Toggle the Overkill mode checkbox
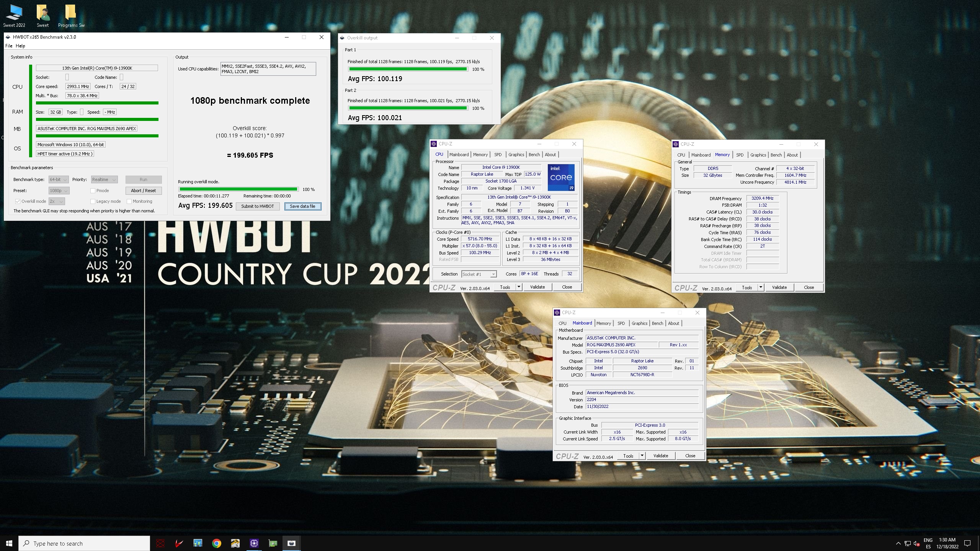980x551 pixels. tap(18, 201)
